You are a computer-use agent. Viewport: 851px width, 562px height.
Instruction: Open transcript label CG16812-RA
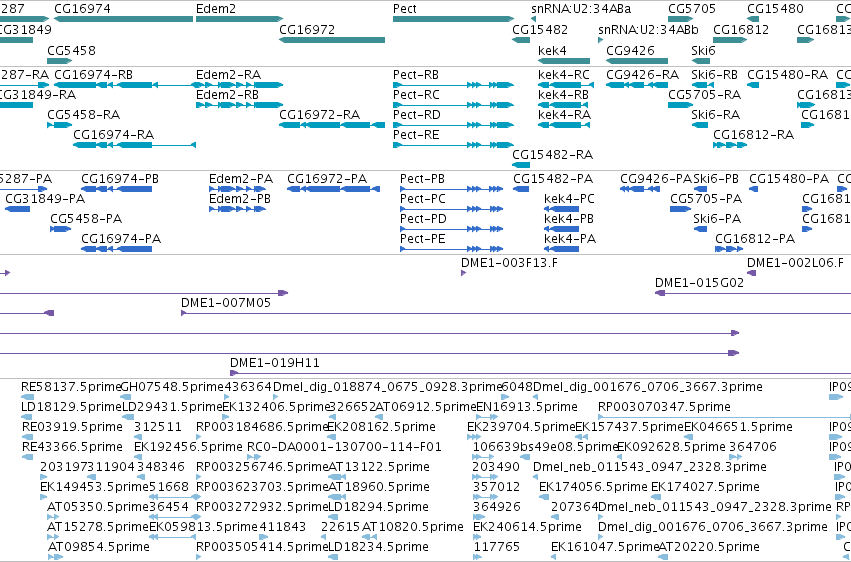coord(754,135)
